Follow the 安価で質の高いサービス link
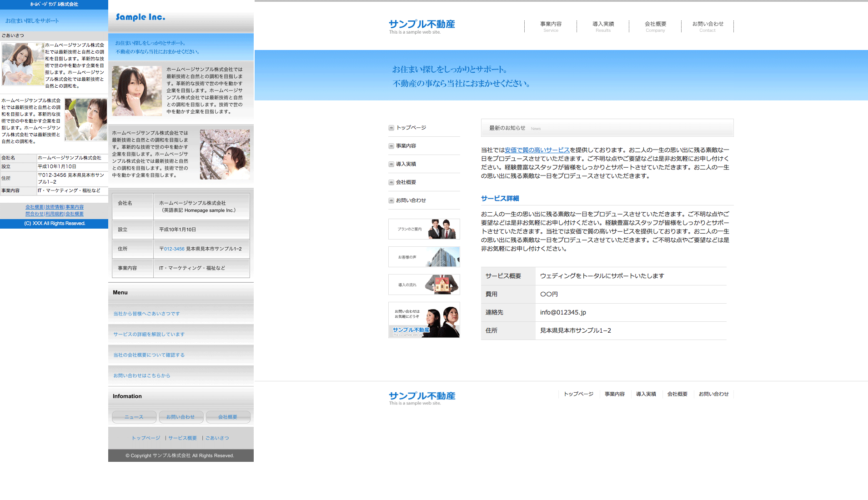The image size is (868, 500). [x=537, y=150]
